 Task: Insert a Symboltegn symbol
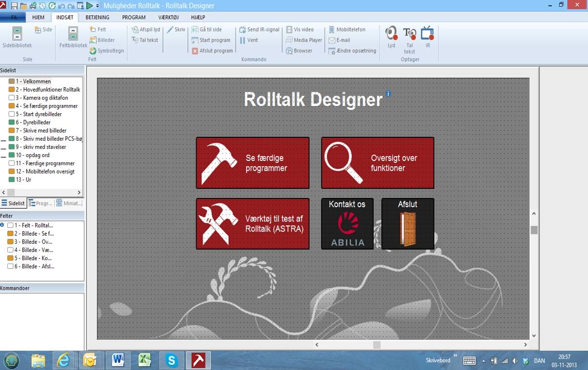click(x=107, y=51)
